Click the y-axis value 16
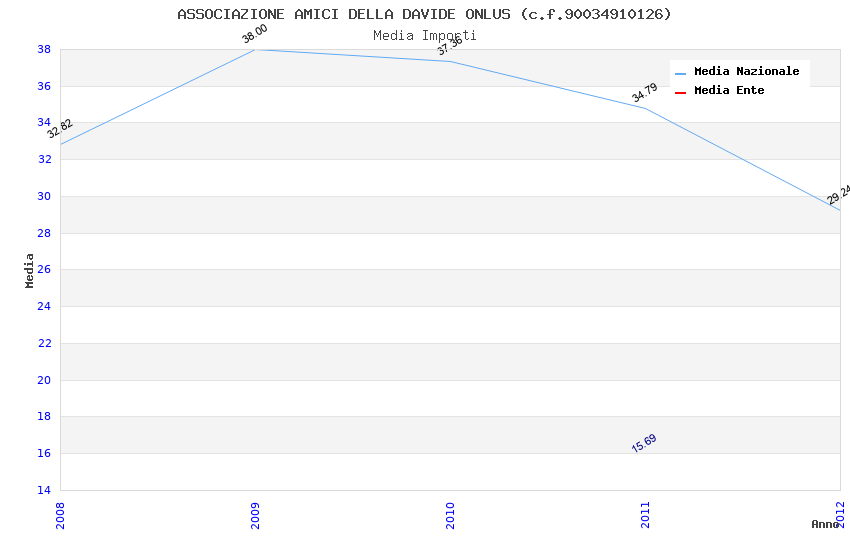Viewport: 850px width, 550px height. [44, 453]
